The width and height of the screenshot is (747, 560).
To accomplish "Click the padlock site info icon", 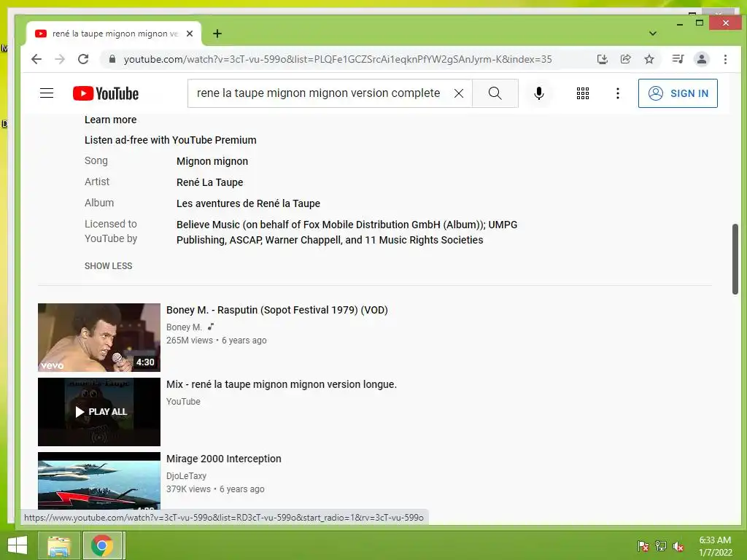I will coord(112,59).
